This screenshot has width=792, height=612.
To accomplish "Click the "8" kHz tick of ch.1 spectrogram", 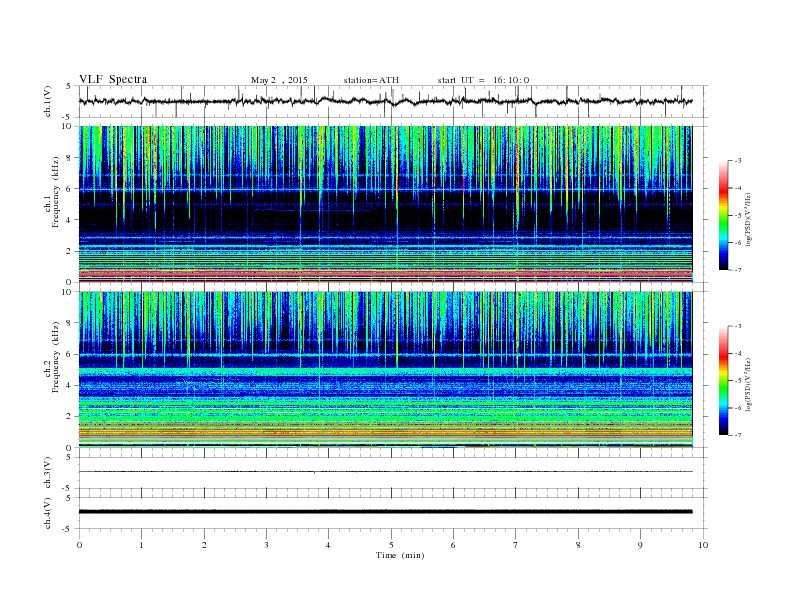I will click(x=69, y=158).
